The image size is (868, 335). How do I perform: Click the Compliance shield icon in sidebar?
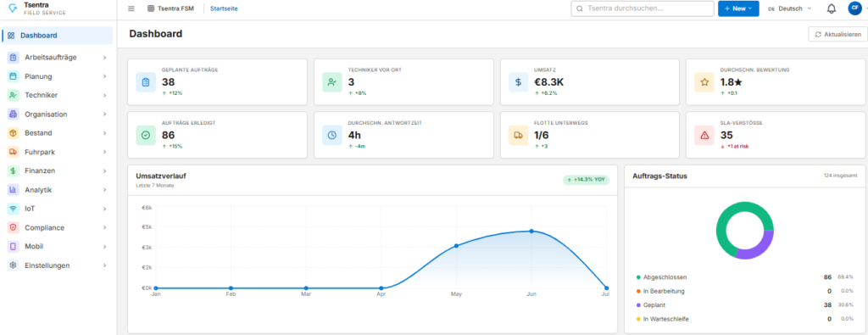[x=14, y=227]
